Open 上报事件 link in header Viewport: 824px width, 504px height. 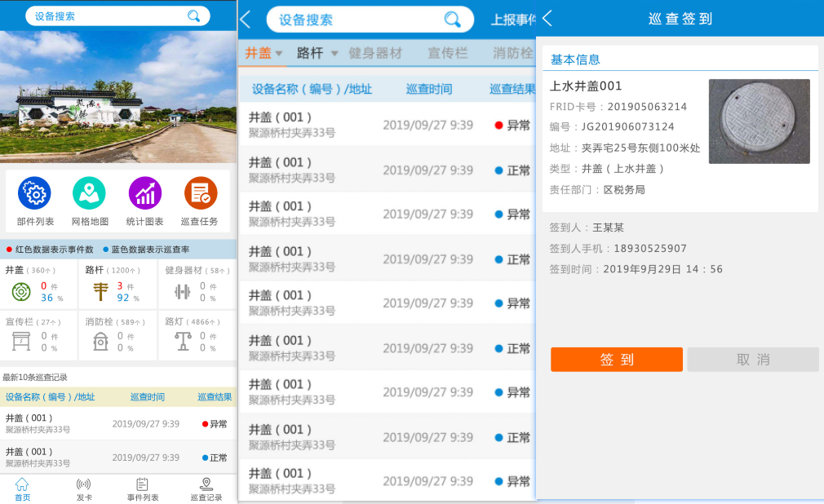(512, 20)
